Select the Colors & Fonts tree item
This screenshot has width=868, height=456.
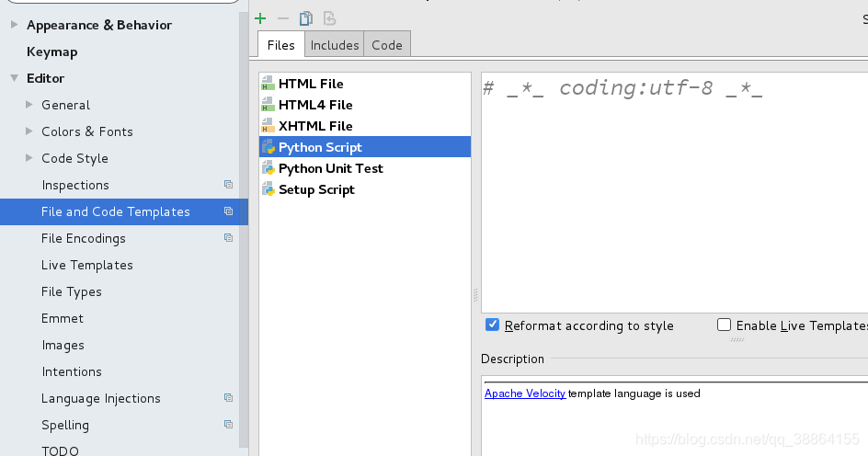click(87, 131)
